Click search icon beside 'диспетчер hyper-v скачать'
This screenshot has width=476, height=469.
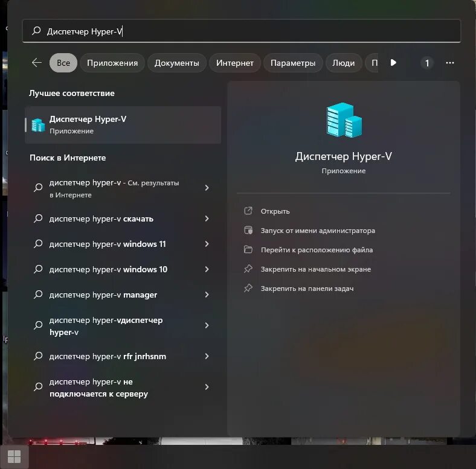[38, 219]
